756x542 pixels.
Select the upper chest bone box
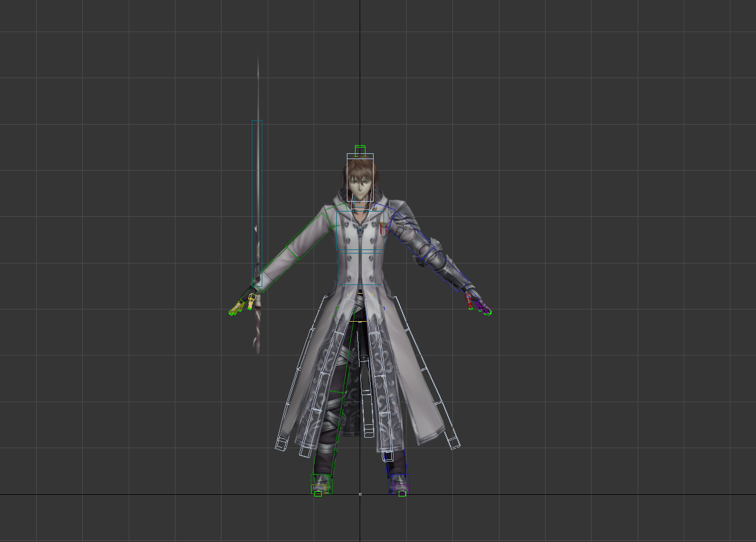(360, 230)
